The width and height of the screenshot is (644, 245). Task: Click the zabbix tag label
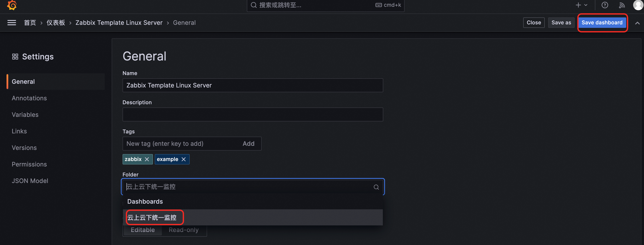[133, 159]
